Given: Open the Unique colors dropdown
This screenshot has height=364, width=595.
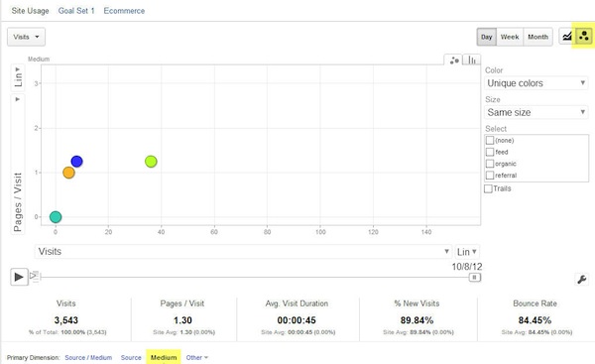Looking at the screenshot, I should coord(536,83).
